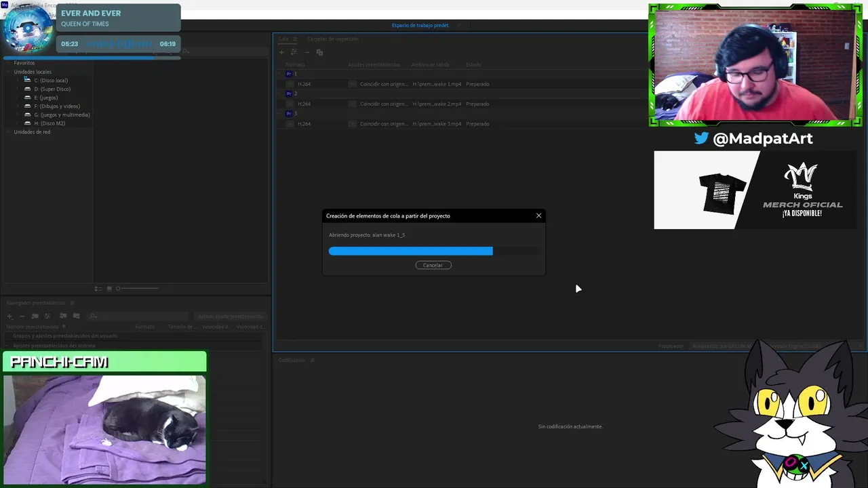Click Archivo de salida column header

(x=430, y=64)
